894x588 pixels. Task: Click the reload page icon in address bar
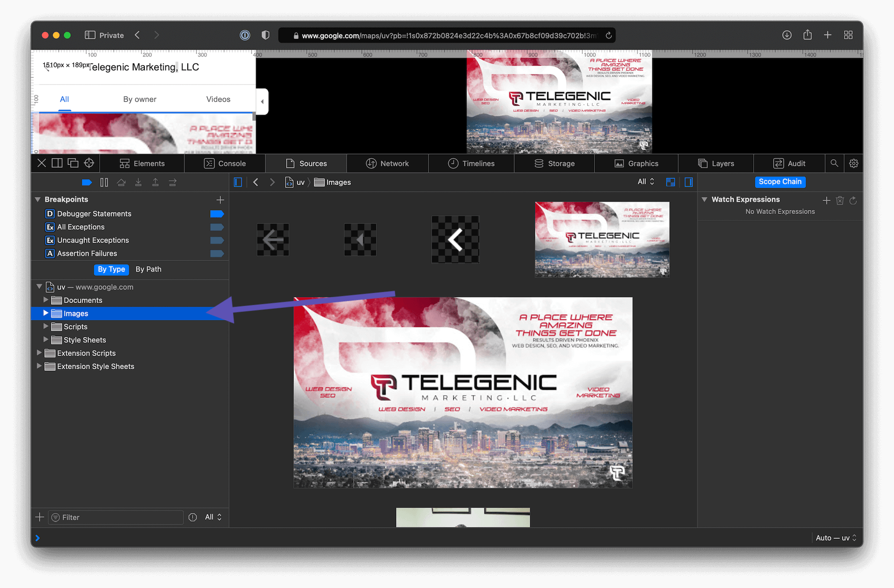coord(609,35)
